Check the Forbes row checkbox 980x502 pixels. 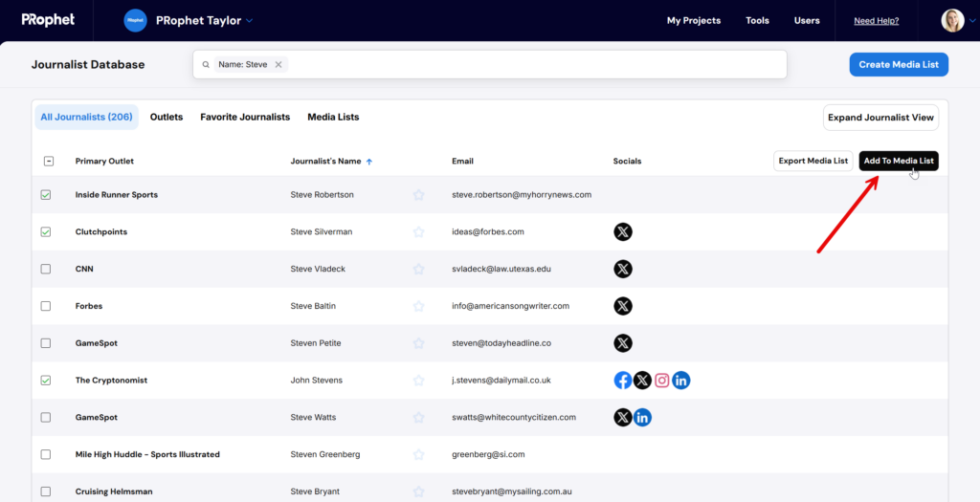click(x=46, y=307)
